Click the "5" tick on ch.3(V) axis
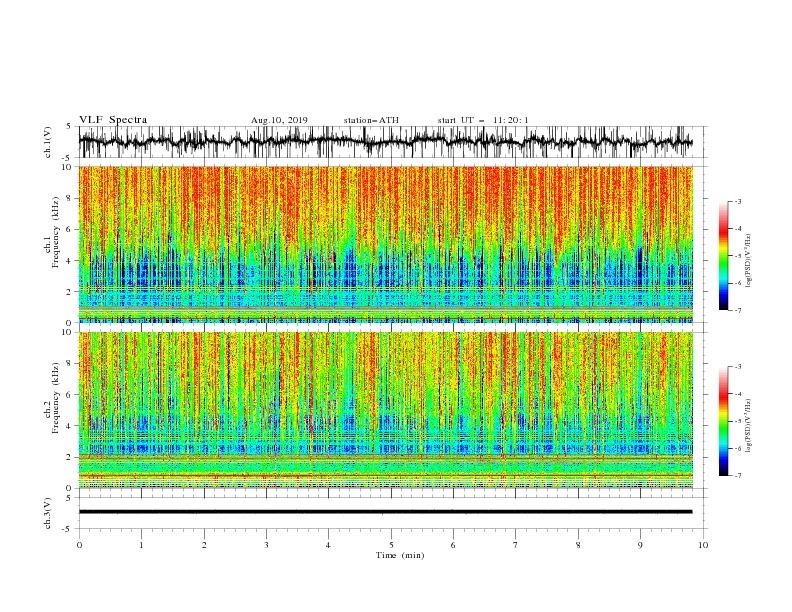The image size is (792, 612). [69, 498]
